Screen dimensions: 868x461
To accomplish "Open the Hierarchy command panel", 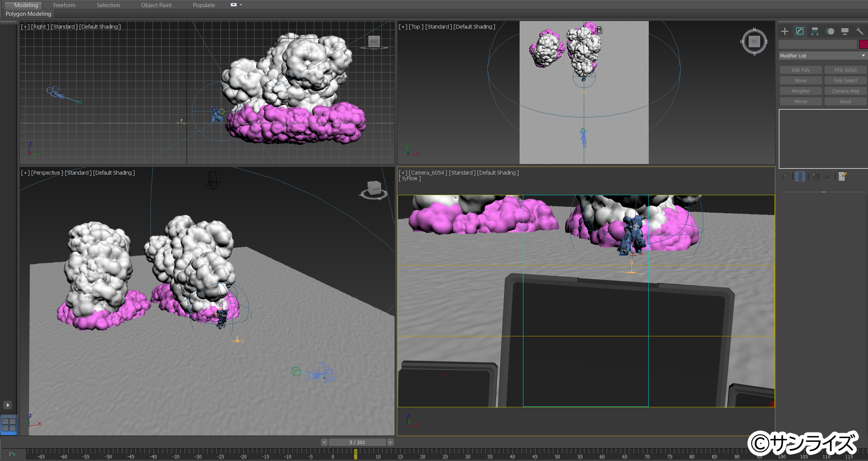I will click(x=815, y=32).
